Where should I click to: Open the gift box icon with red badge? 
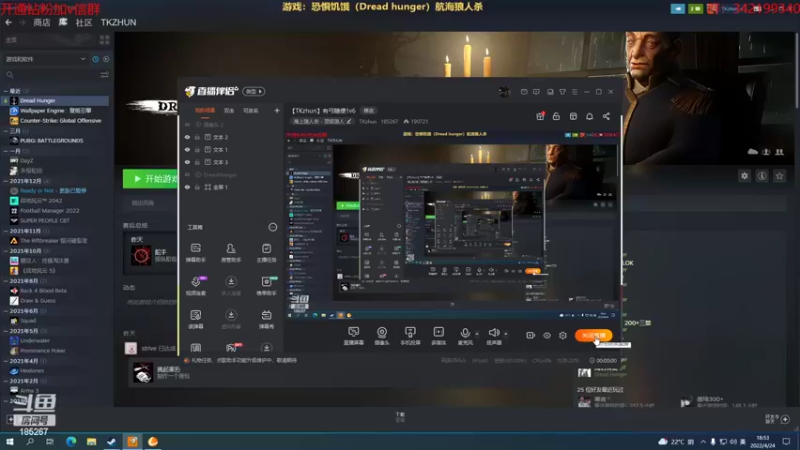click(x=540, y=116)
